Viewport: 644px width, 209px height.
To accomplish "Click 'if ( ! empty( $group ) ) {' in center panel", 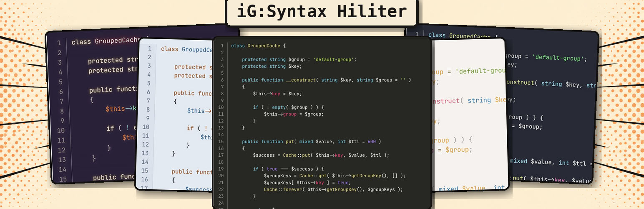I will (x=288, y=107).
